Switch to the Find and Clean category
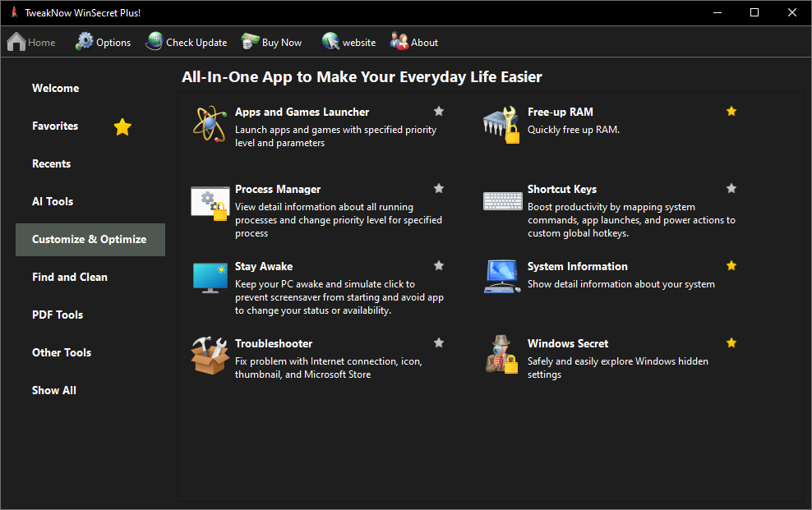The image size is (812, 510). click(x=70, y=277)
